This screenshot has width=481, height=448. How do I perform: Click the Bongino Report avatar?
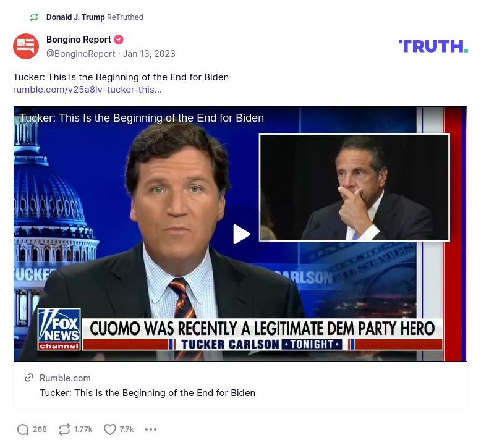click(26, 46)
